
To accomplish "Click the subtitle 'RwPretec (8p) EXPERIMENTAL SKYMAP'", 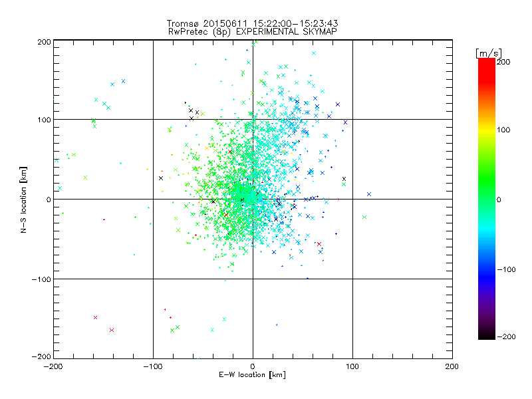I will pos(253,32).
